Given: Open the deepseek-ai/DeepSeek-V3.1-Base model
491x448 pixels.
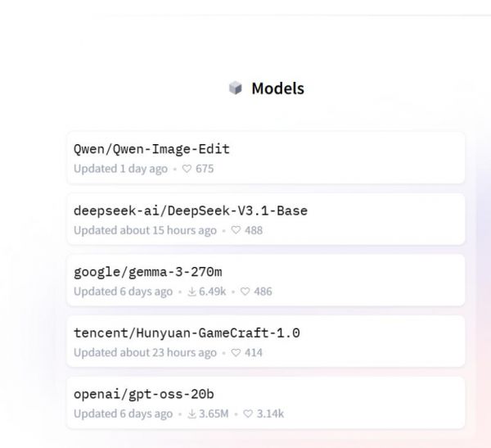Looking at the screenshot, I should click(x=191, y=211).
